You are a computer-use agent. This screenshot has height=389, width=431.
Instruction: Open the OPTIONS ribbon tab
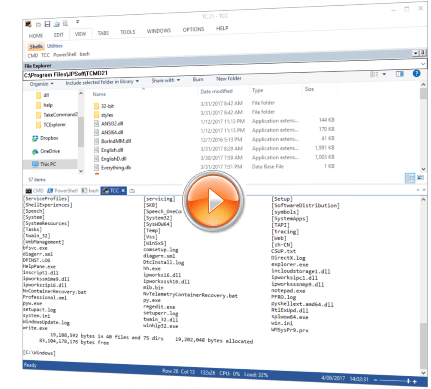point(193,29)
